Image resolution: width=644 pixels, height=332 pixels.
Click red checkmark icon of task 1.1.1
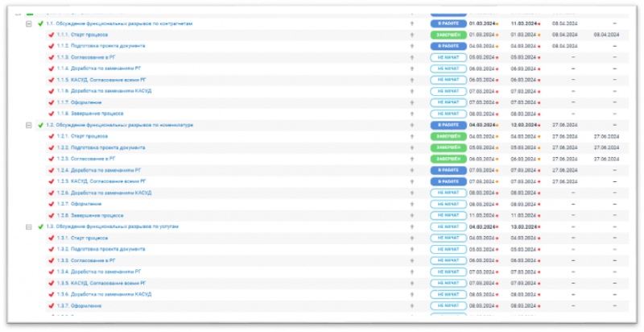click(x=52, y=35)
